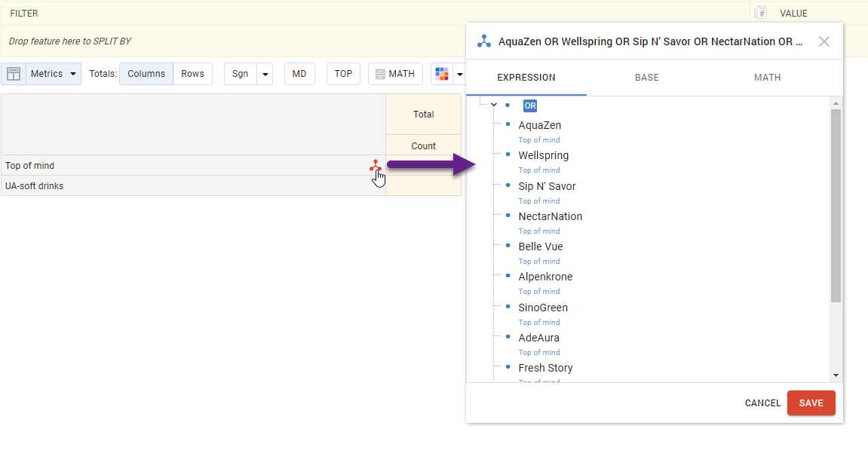Click CANCEL to dismiss the expression dialog
868x453 pixels.
pos(762,402)
